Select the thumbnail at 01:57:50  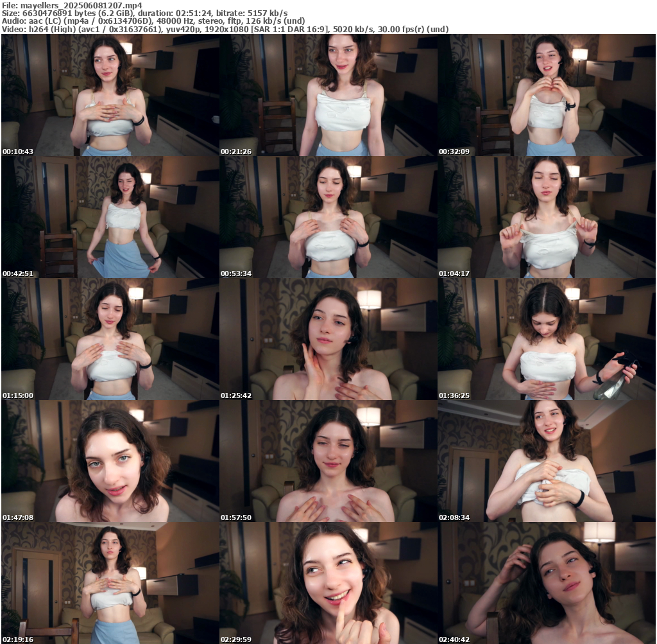[x=328, y=461]
